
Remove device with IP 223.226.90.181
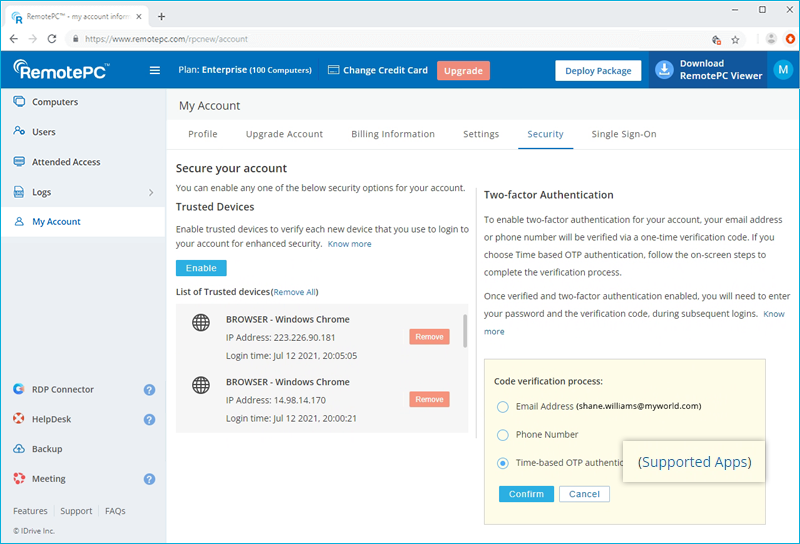[429, 337]
